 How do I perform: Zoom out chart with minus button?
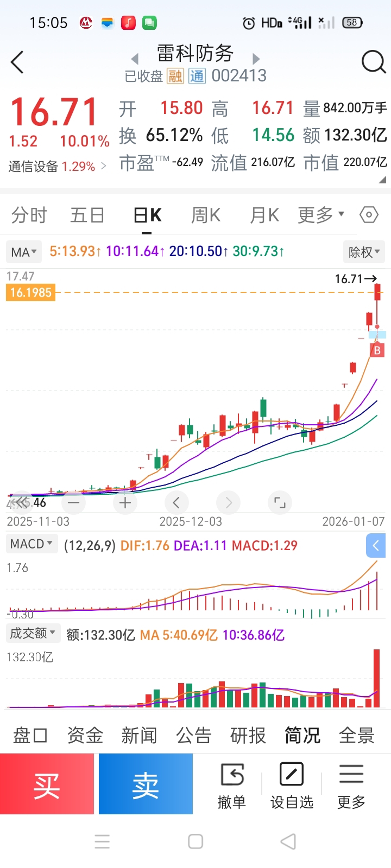[x=74, y=503]
